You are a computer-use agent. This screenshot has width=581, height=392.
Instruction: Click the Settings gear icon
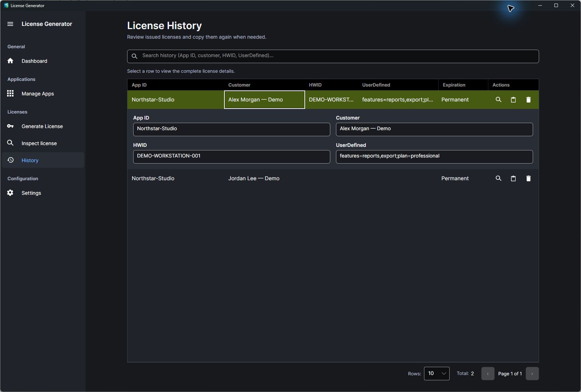(x=10, y=193)
